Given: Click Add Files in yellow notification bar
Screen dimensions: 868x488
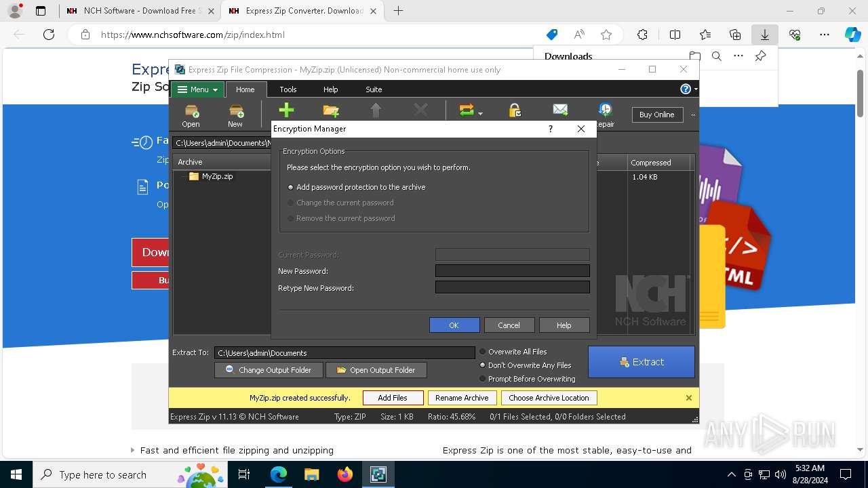Looking at the screenshot, I should tap(393, 398).
